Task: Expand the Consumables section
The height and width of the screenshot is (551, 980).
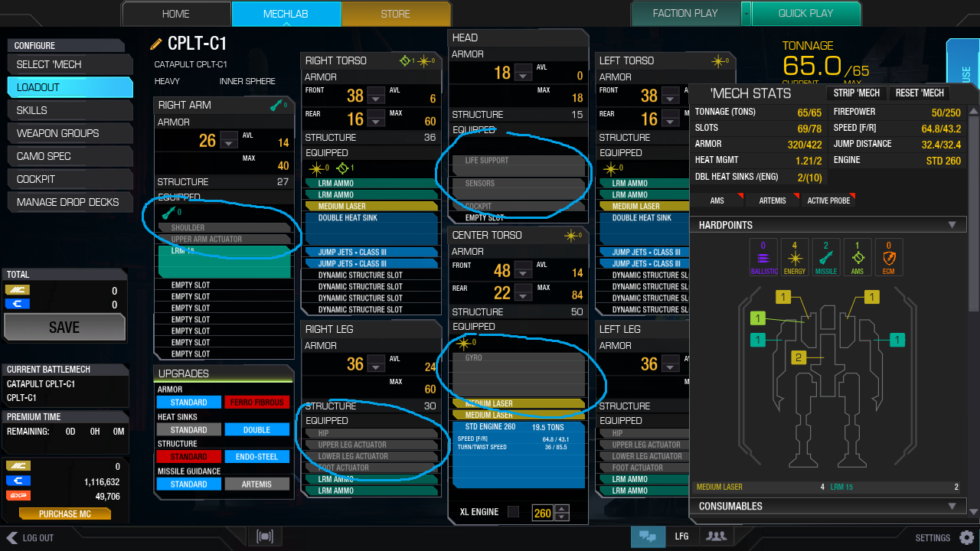Action: click(952, 506)
